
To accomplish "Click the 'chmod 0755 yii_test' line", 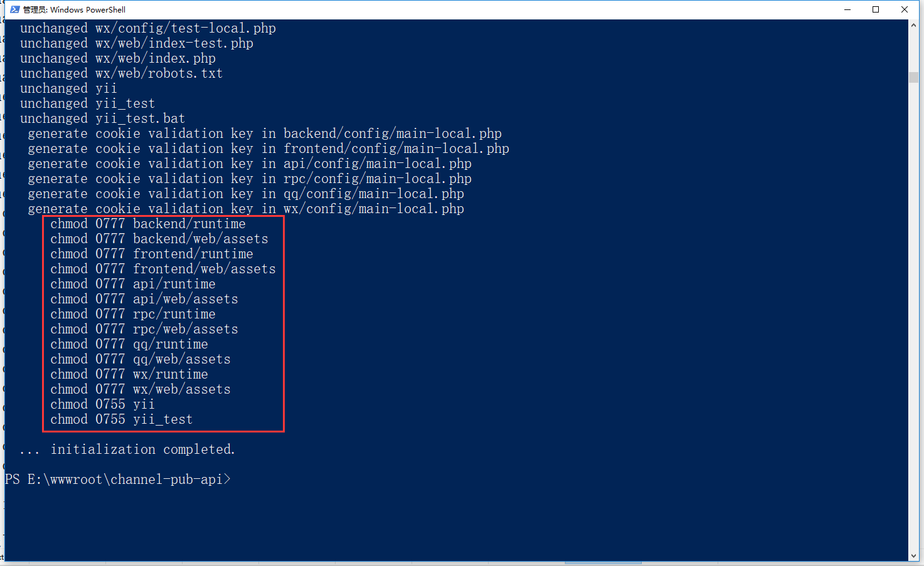I will coord(121,419).
